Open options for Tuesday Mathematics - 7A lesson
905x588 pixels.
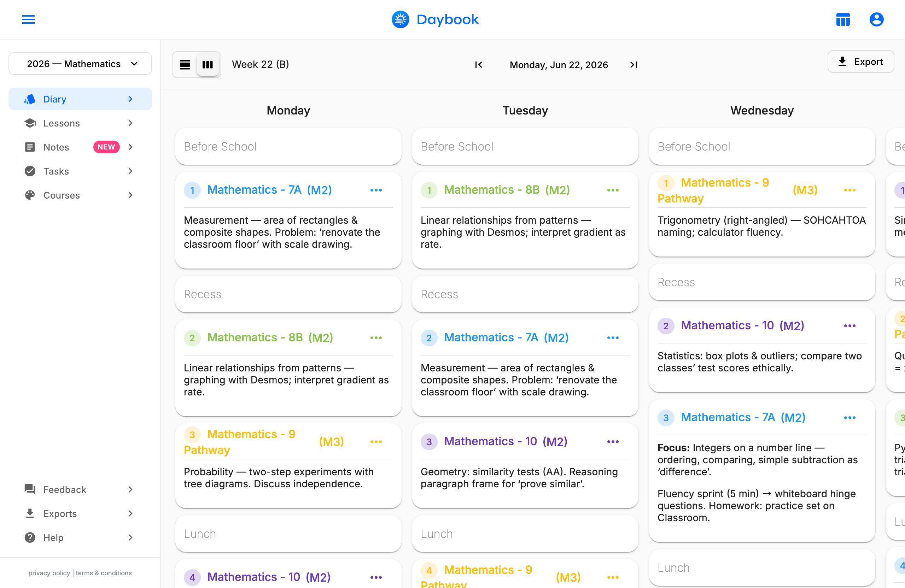(x=613, y=338)
